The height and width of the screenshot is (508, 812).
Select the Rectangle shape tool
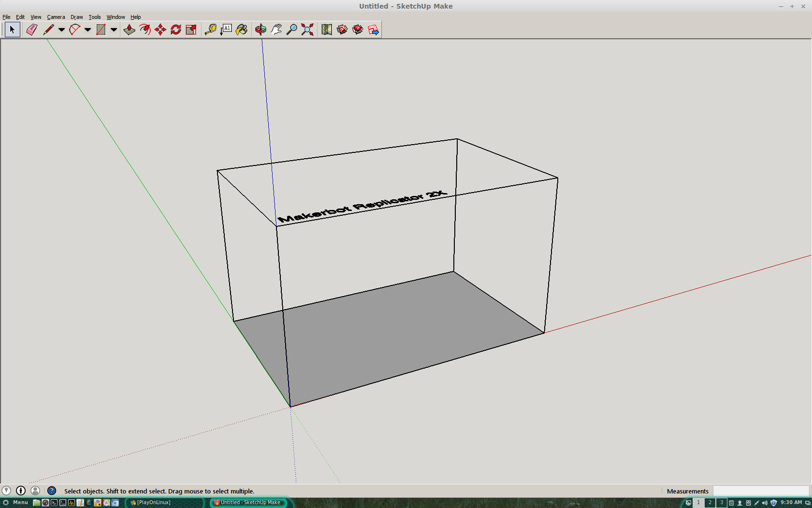tap(101, 30)
